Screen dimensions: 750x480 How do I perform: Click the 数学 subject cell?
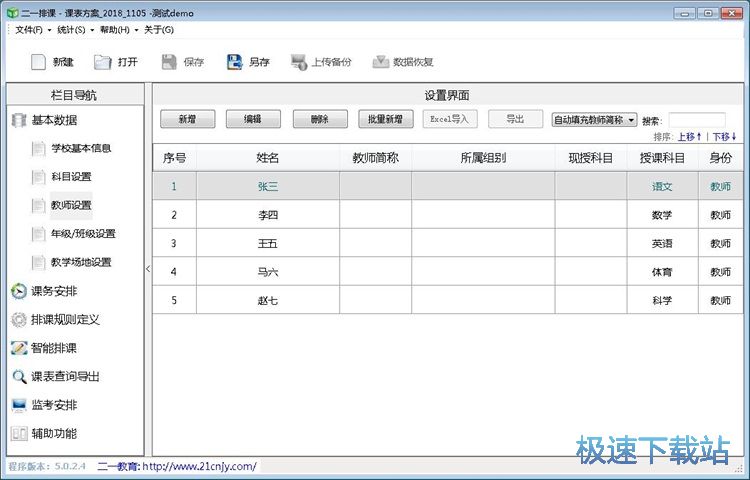(662, 215)
